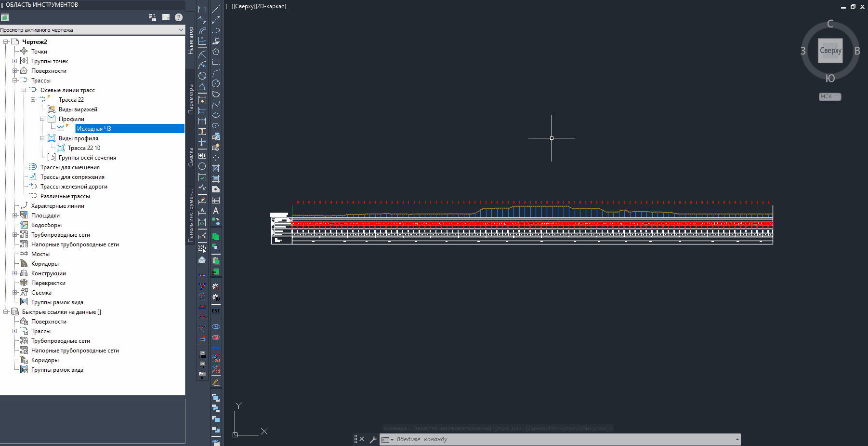Image resolution: width=868 pixels, height=446 pixels.
Task: Insert a Table from the toolbar
Action: click(216, 201)
